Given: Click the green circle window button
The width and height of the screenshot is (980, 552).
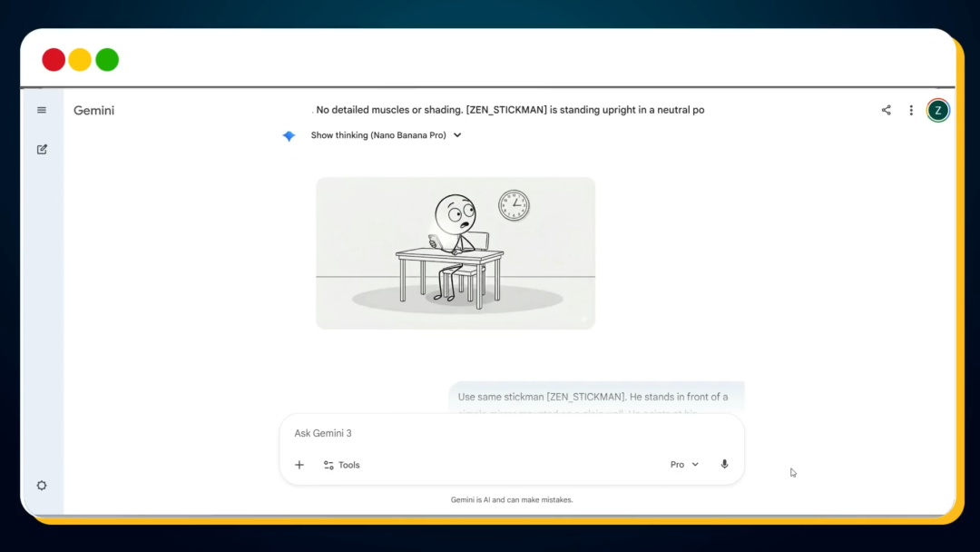Looking at the screenshot, I should click(x=107, y=60).
